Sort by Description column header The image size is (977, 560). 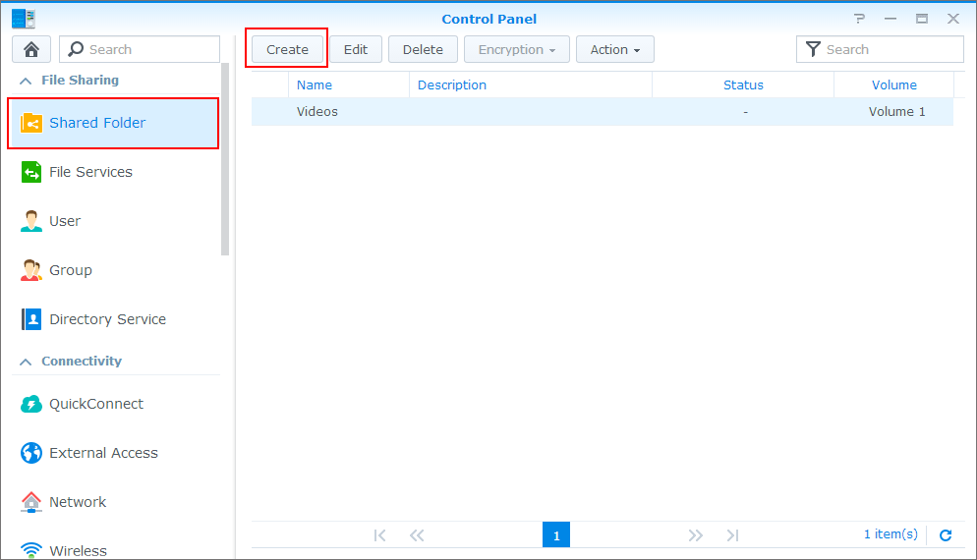[x=530, y=84]
